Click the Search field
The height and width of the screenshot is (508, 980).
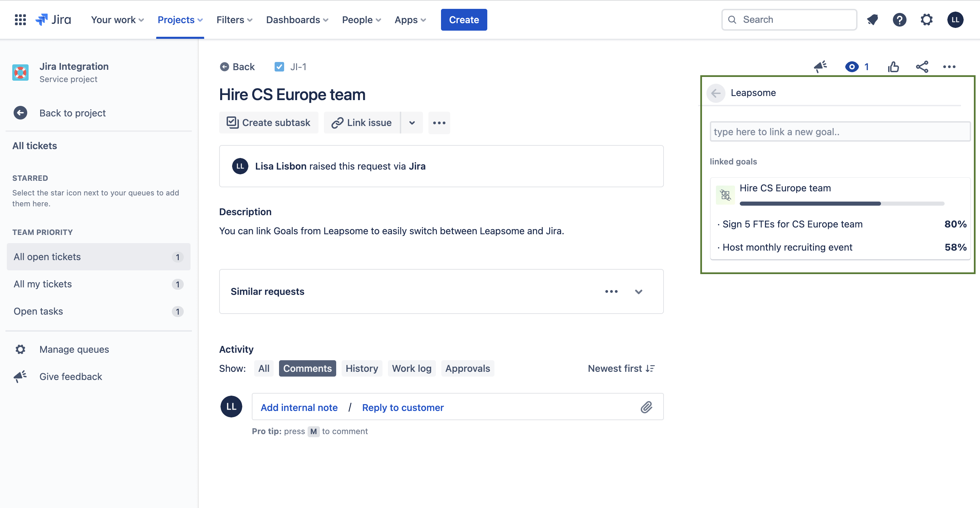click(x=789, y=20)
